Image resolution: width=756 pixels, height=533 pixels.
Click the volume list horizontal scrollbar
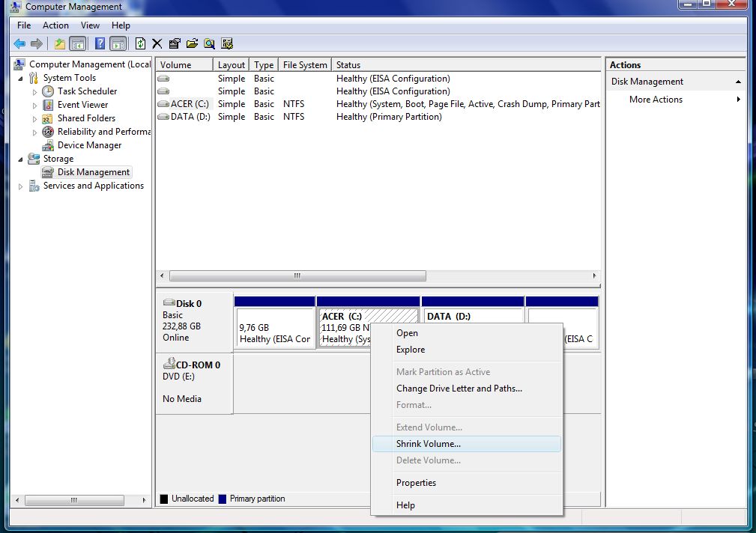(378, 275)
